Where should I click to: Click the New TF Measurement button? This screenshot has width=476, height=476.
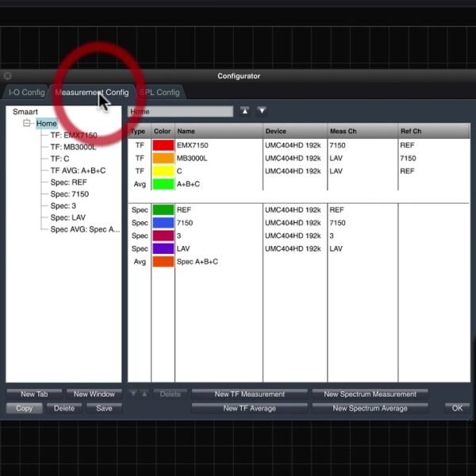pos(249,394)
